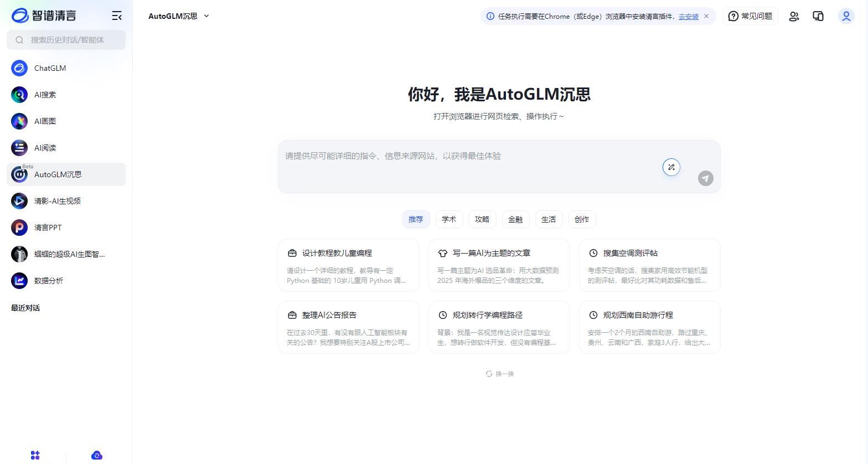Click the cloud icon at the sidebar bottom
Screen dimensions: 868x464
(97, 455)
